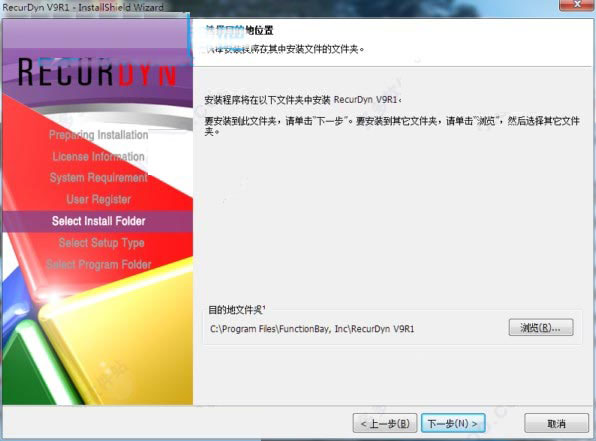Image resolution: width=596 pixels, height=441 pixels.
Task: Click the 安装程序将在以下文件夹中安装 RecurDyn V9R1 text
Action: click(303, 100)
